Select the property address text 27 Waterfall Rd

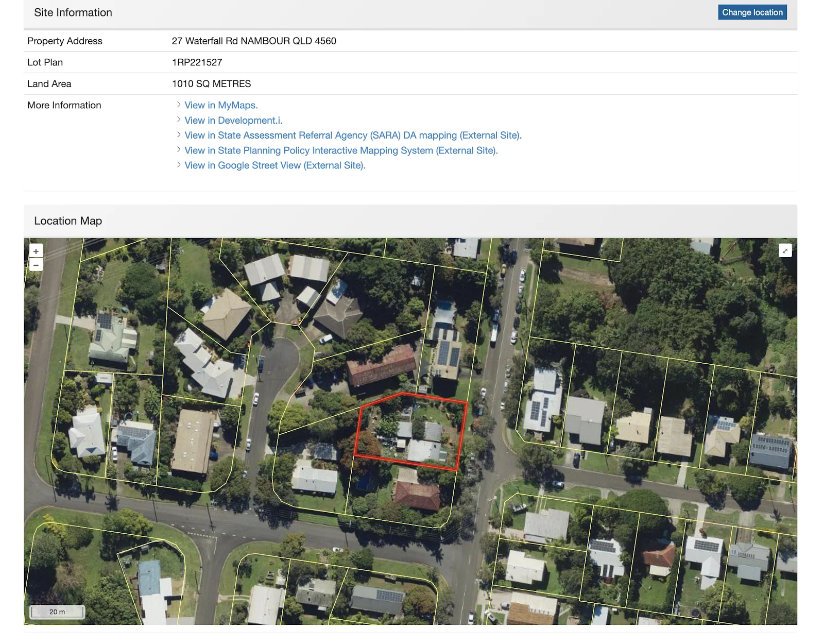(204, 41)
